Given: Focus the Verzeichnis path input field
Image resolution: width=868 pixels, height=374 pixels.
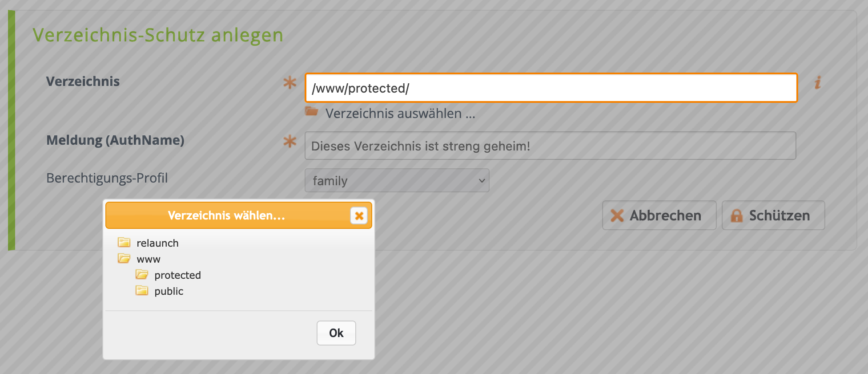Looking at the screenshot, I should tap(551, 88).
